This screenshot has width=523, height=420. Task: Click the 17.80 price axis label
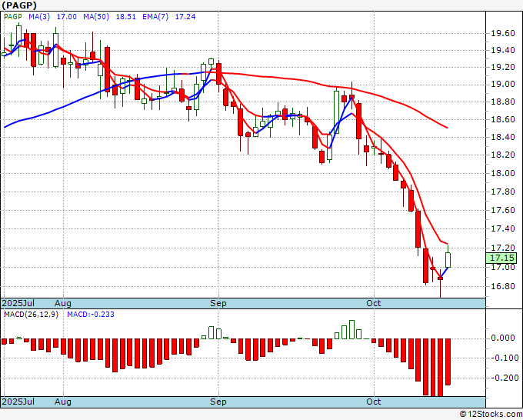coord(503,192)
